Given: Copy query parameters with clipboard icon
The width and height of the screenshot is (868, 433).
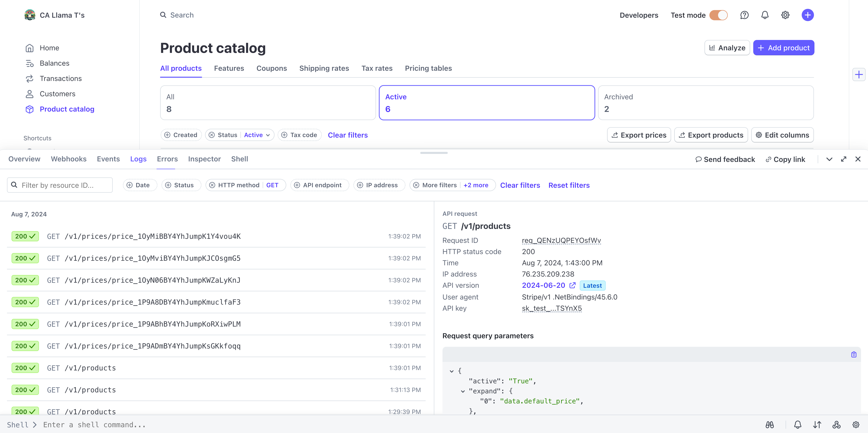Looking at the screenshot, I should click(x=854, y=354).
